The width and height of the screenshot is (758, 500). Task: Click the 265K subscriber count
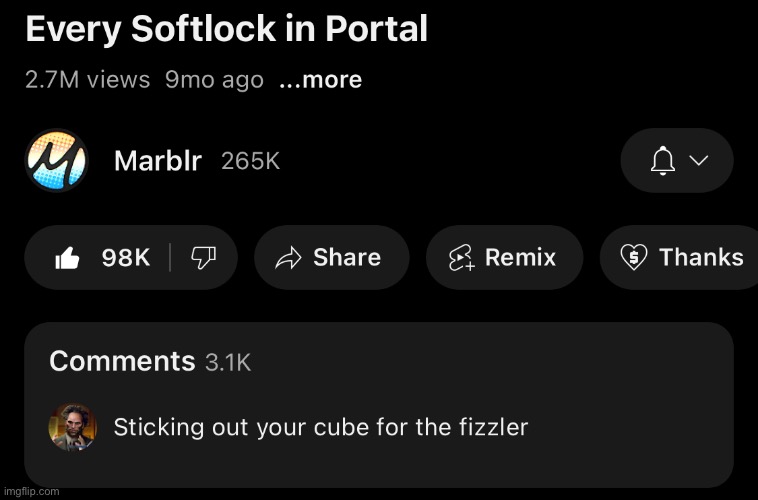click(250, 161)
